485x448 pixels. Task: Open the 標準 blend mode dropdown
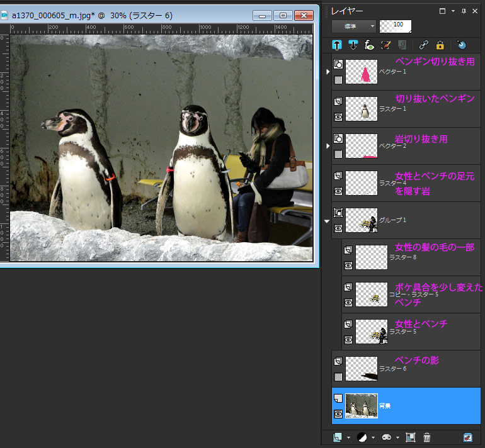coord(354,26)
